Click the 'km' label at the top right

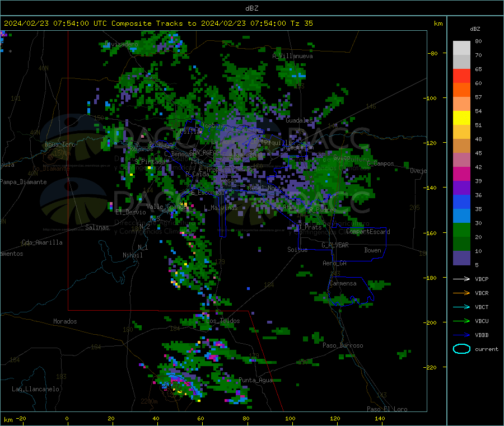point(438,24)
